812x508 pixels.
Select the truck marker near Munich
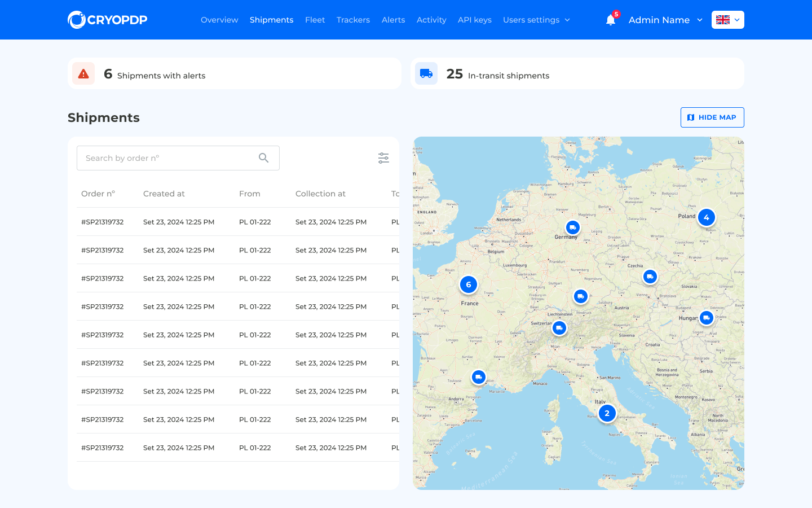(581, 296)
